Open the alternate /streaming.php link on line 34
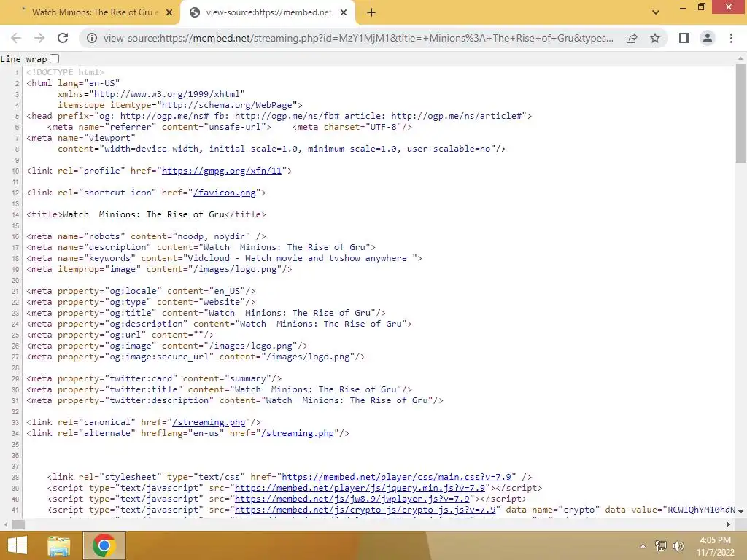This screenshot has width=747, height=560. click(298, 433)
